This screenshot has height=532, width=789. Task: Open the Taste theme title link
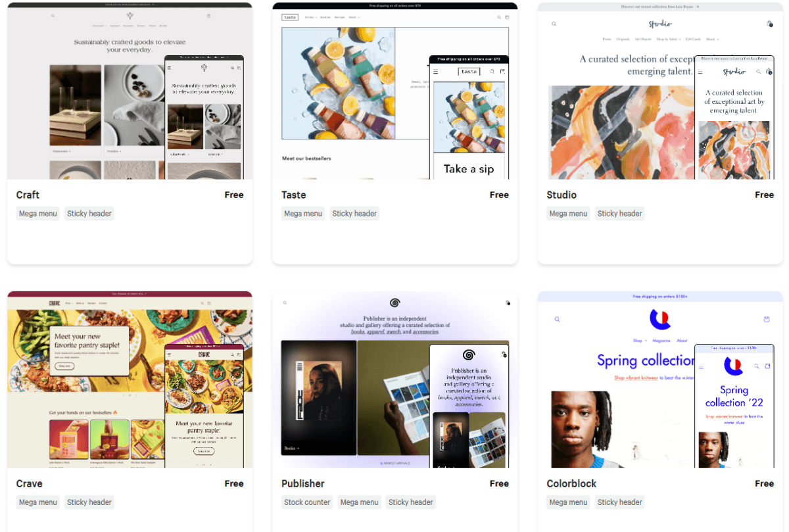[x=293, y=195]
